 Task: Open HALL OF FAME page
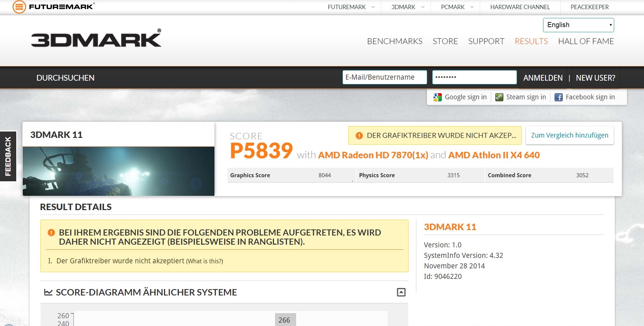[586, 41]
